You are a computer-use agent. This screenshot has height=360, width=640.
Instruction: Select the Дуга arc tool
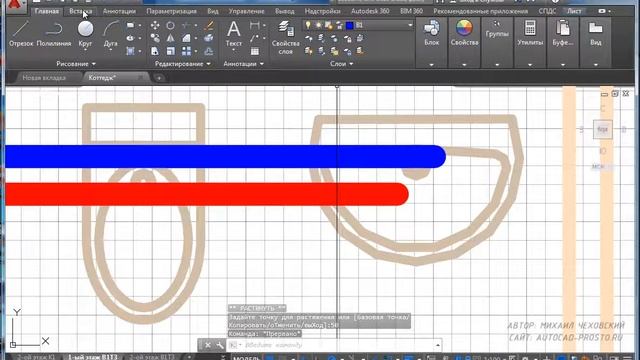coord(110,34)
